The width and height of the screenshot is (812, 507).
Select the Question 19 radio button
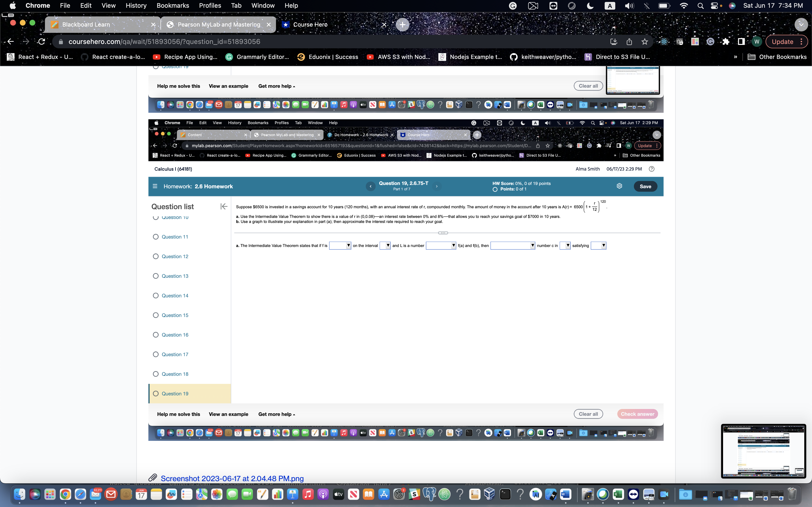click(156, 394)
